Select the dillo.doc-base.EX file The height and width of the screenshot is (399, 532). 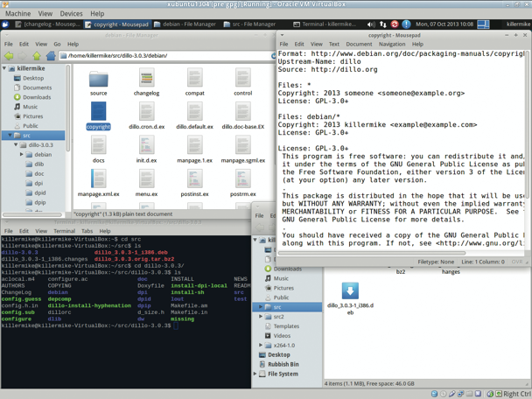tap(243, 111)
